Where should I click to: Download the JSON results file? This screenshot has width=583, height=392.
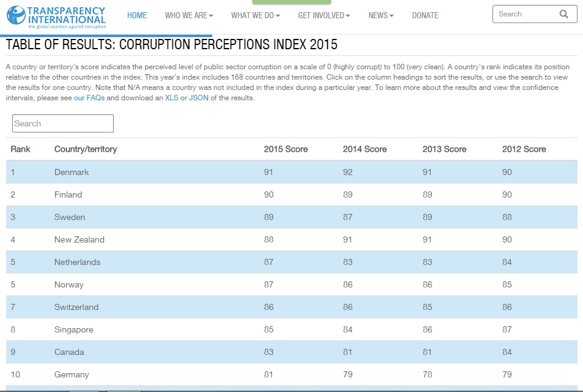point(198,98)
